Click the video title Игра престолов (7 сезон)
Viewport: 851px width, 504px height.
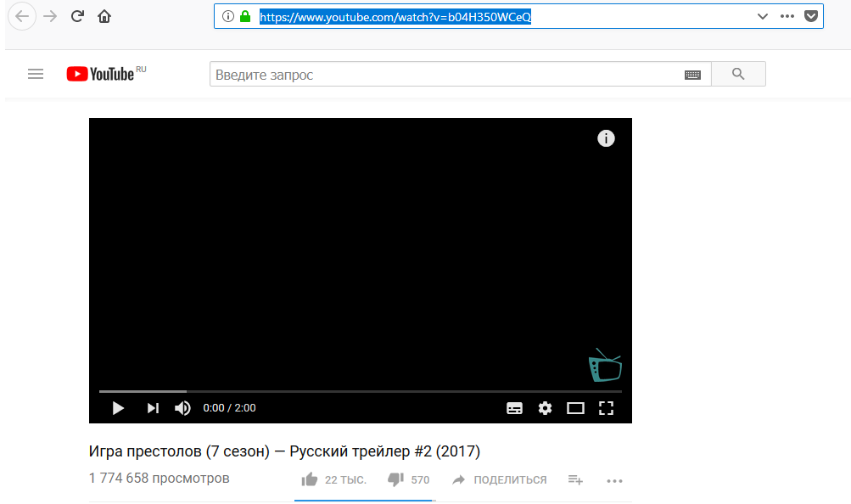(x=284, y=451)
